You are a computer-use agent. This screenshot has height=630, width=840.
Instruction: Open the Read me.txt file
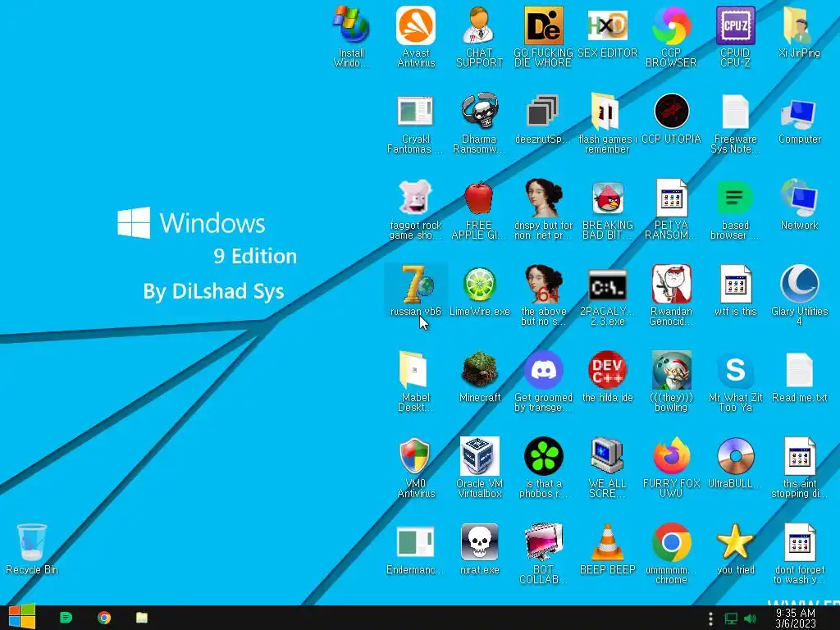[x=799, y=377]
